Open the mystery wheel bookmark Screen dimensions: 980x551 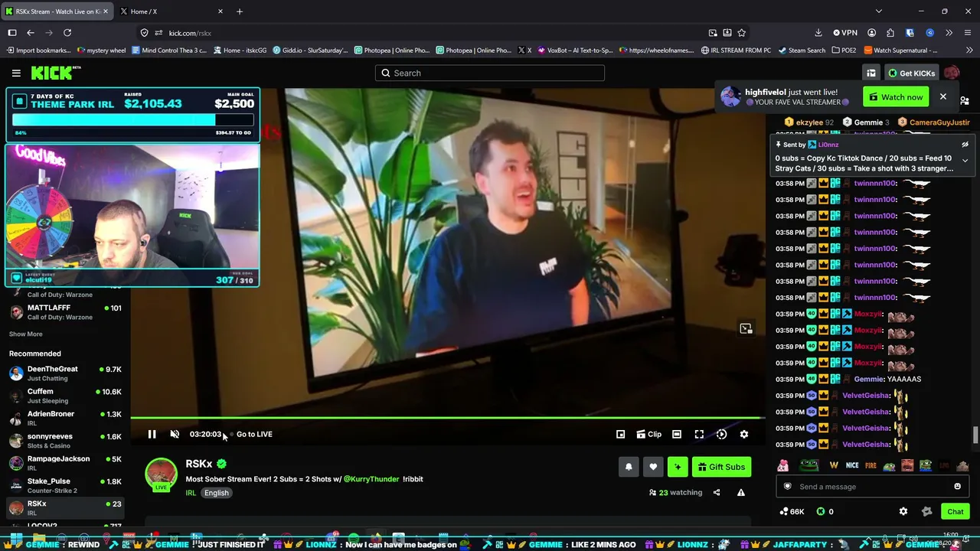pyautogui.click(x=101, y=51)
